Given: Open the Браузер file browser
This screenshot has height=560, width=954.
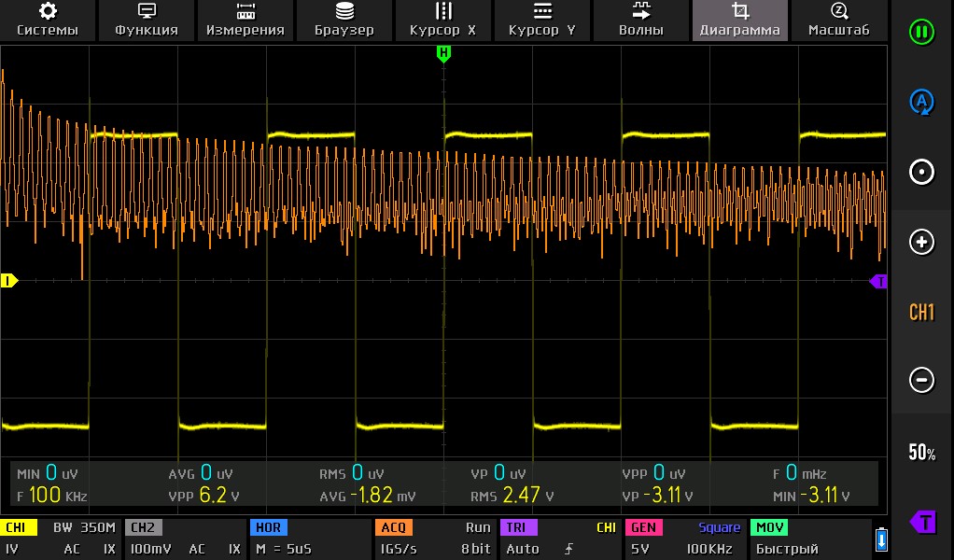Looking at the screenshot, I should (x=344, y=20).
